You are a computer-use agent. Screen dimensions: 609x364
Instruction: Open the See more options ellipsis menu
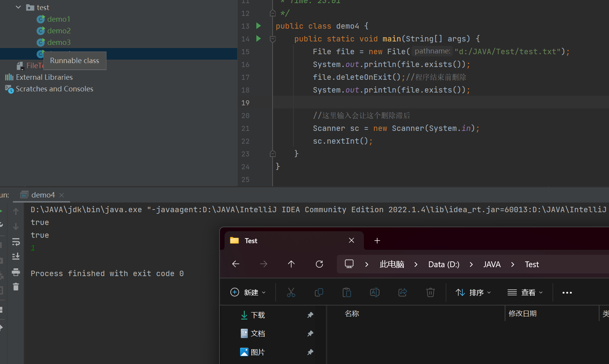pos(567,293)
